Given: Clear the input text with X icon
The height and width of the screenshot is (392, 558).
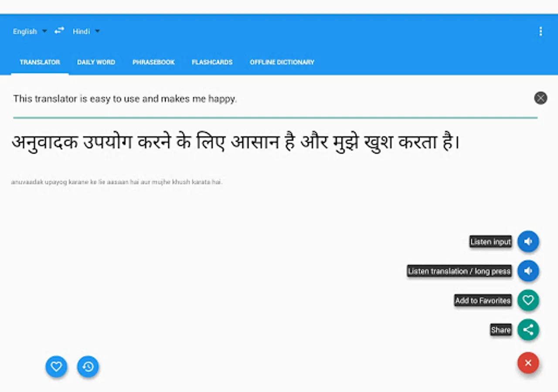Looking at the screenshot, I should (x=541, y=98).
